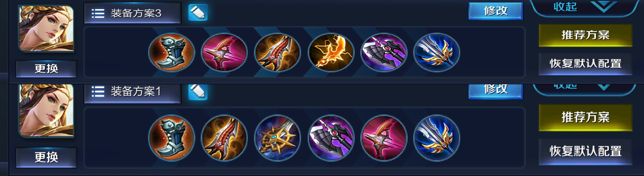Viewport: 644px width, 176px height.
Task: Select golden flame blade item in 装备方案3
Action: pos(331,52)
